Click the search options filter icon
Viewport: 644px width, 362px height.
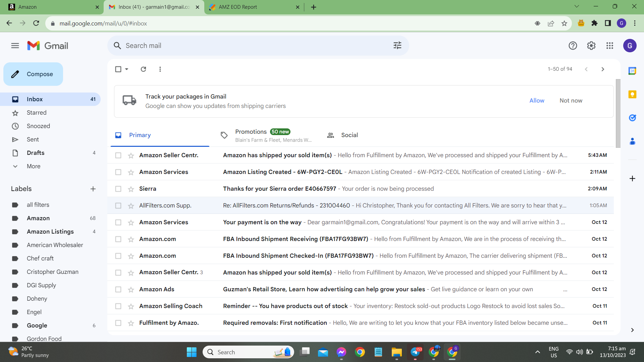397,46
